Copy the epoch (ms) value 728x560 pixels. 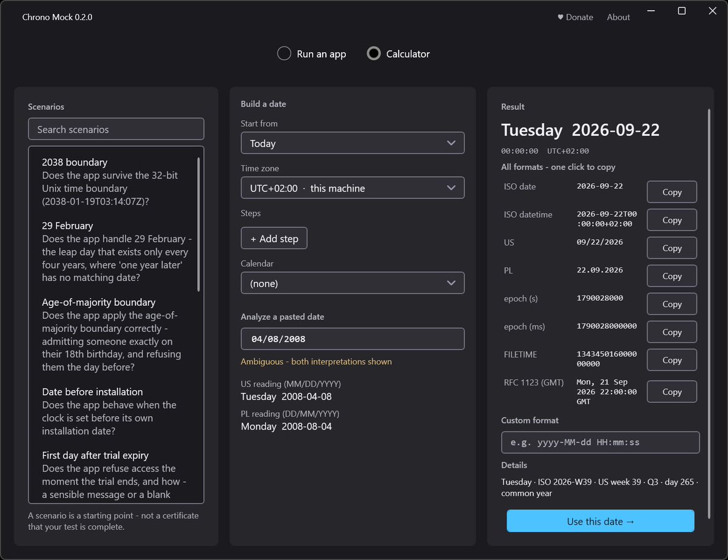(x=672, y=331)
